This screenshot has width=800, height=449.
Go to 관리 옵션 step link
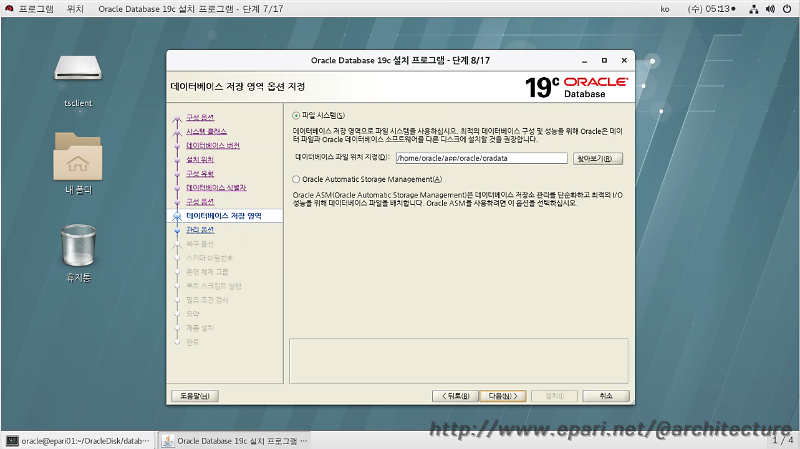point(200,230)
